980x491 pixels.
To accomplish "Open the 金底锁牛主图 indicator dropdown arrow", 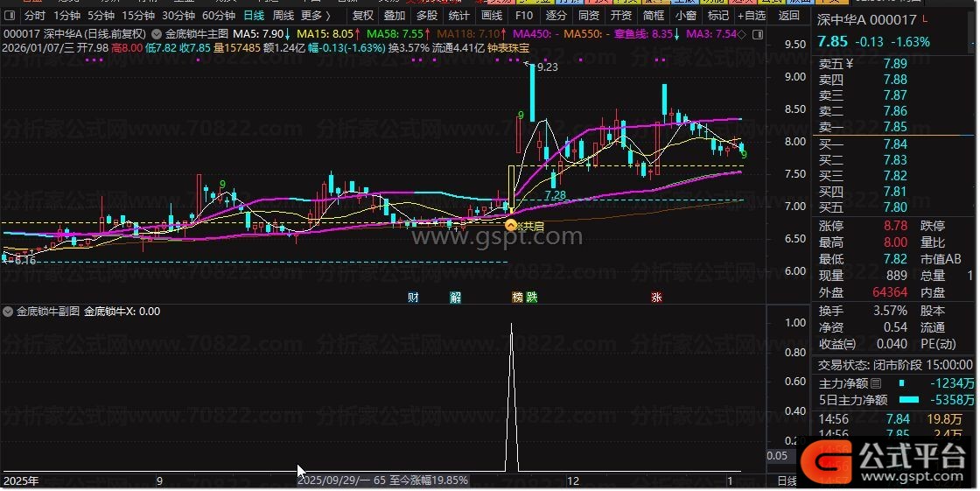I will pyautogui.click(x=157, y=34).
